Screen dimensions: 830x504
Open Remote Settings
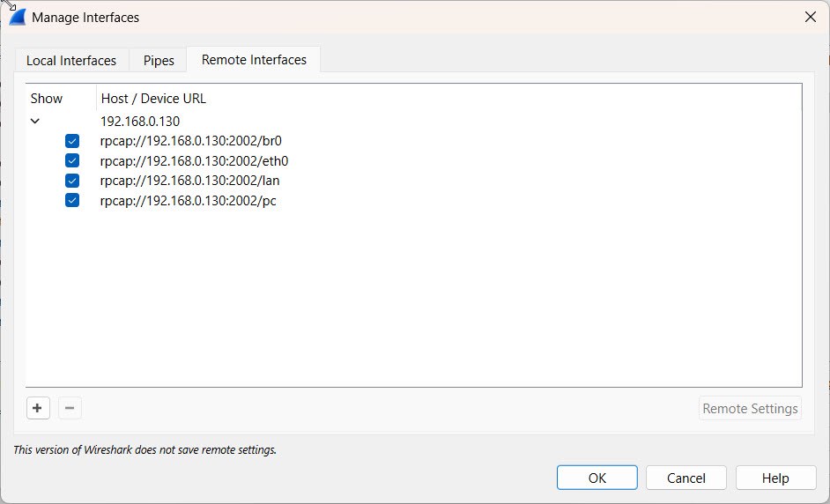(x=750, y=408)
